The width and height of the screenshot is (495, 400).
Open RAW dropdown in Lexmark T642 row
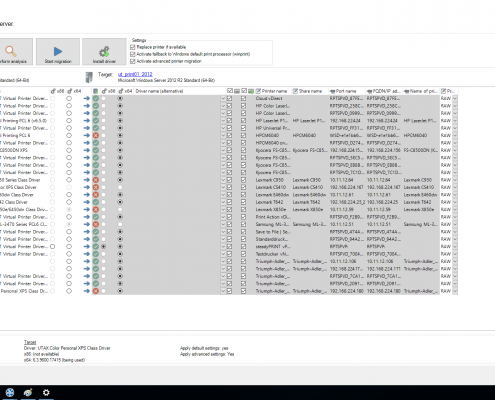[455, 202]
